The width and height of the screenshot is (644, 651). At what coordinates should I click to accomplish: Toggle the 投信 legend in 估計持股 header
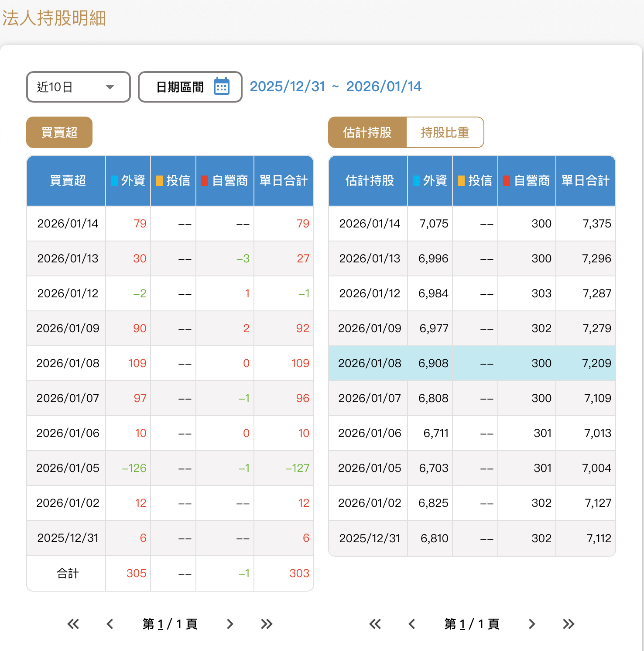click(475, 181)
